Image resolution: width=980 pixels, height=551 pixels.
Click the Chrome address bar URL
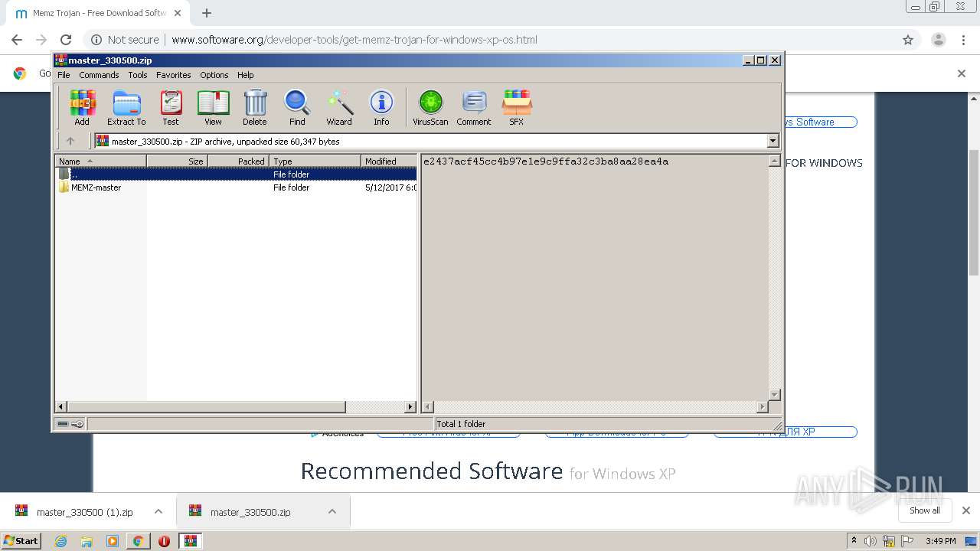pos(354,40)
